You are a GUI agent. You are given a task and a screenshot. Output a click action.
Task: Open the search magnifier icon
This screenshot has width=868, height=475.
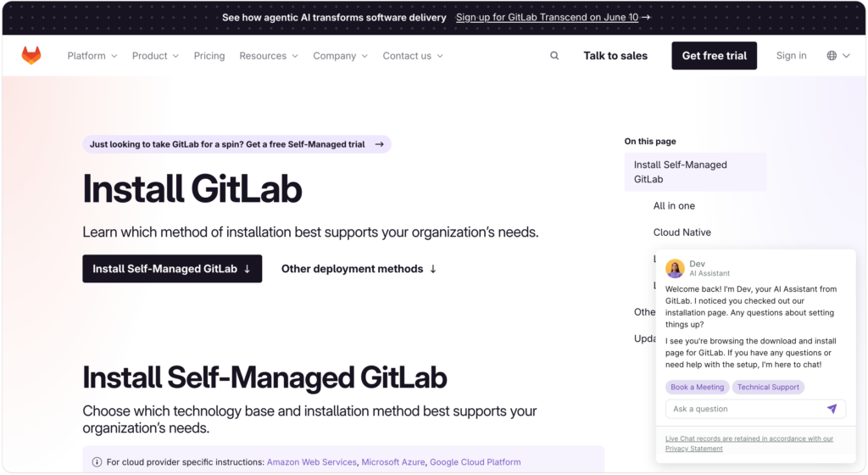coord(554,56)
